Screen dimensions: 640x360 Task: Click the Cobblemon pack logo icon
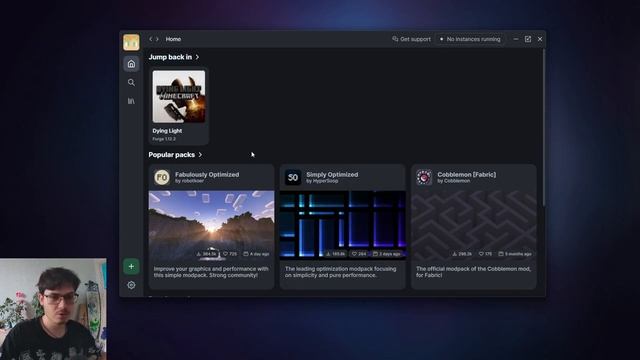tap(424, 178)
